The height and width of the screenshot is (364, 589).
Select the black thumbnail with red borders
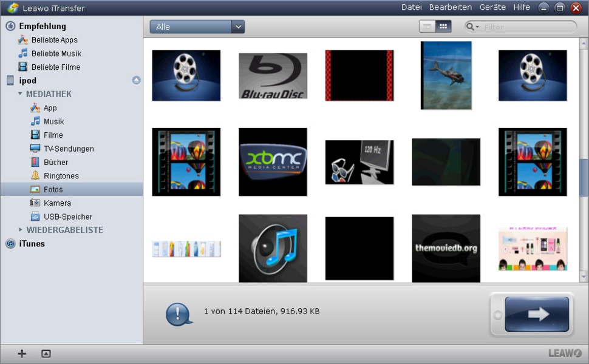pyautogui.click(x=359, y=75)
